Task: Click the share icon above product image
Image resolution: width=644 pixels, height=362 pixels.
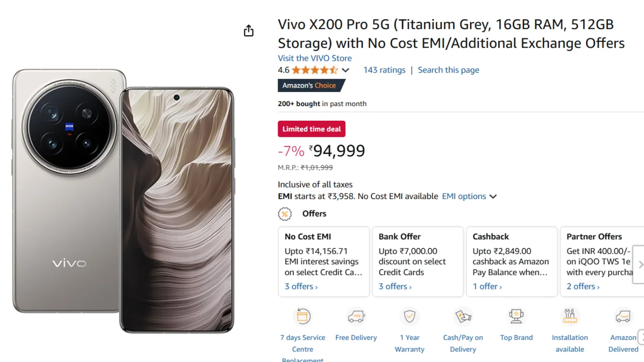Action: 249,31
